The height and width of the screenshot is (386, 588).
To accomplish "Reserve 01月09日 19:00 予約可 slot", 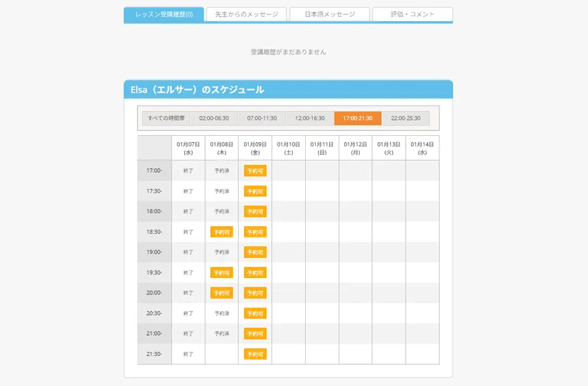I will [x=255, y=252].
